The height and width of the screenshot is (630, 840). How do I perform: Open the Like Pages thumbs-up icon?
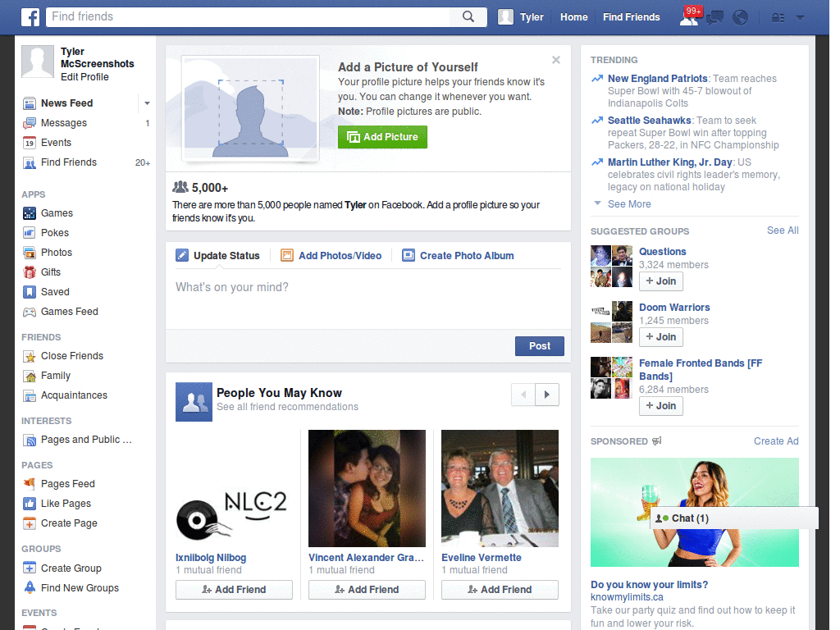[x=30, y=504]
